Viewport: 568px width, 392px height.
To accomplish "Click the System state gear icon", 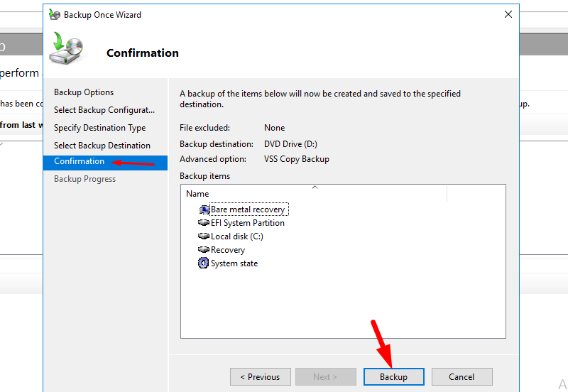I will tap(204, 263).
